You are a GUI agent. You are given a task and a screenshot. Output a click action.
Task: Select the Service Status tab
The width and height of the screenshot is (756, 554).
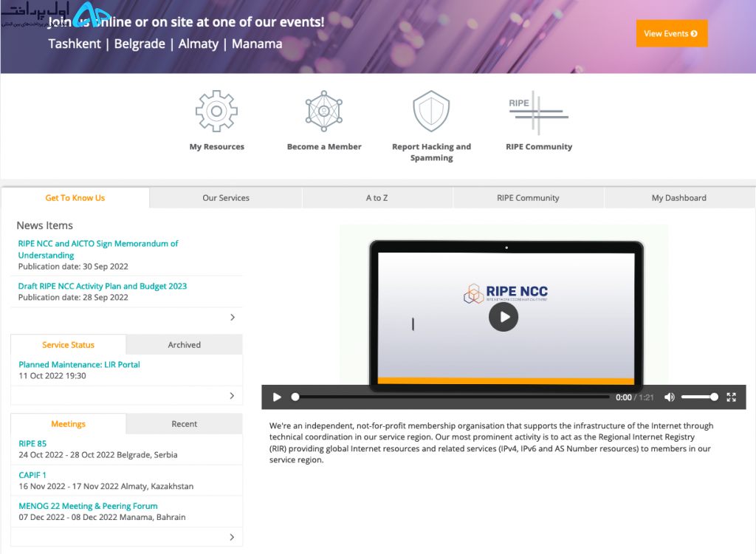68,344
